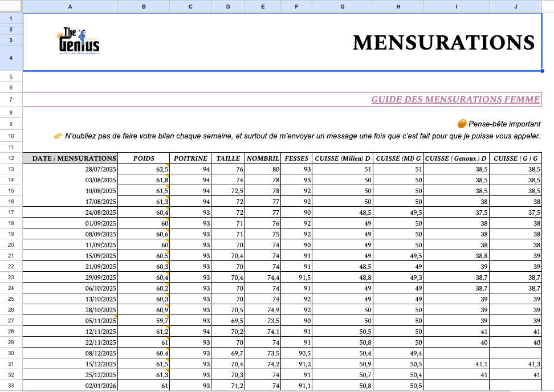
Task: Click the NOMBRIL header cell
Action: point(263,158)
